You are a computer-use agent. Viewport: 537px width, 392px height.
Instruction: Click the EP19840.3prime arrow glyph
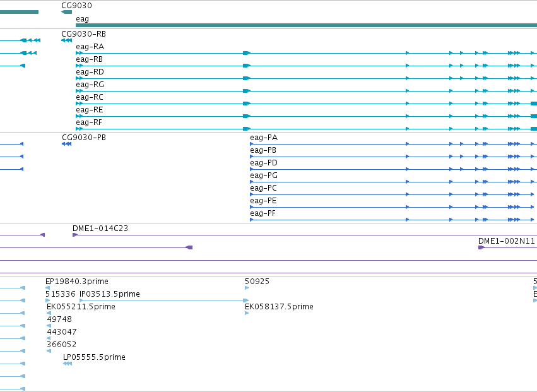[47, 288]
